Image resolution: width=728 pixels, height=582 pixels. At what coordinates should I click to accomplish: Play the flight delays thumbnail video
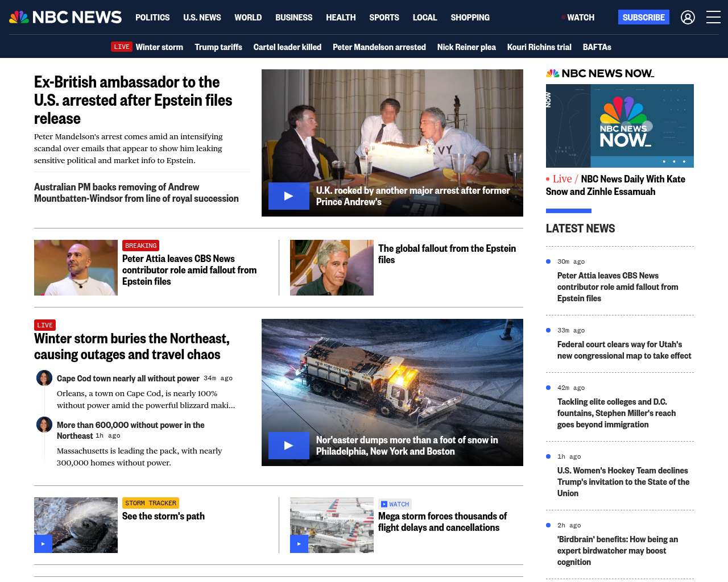coord(299,544)
